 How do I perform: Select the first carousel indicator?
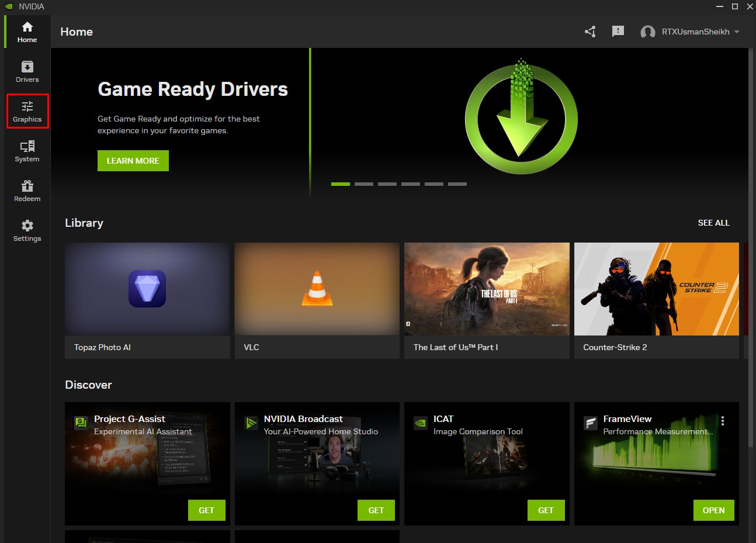point(341,184)
